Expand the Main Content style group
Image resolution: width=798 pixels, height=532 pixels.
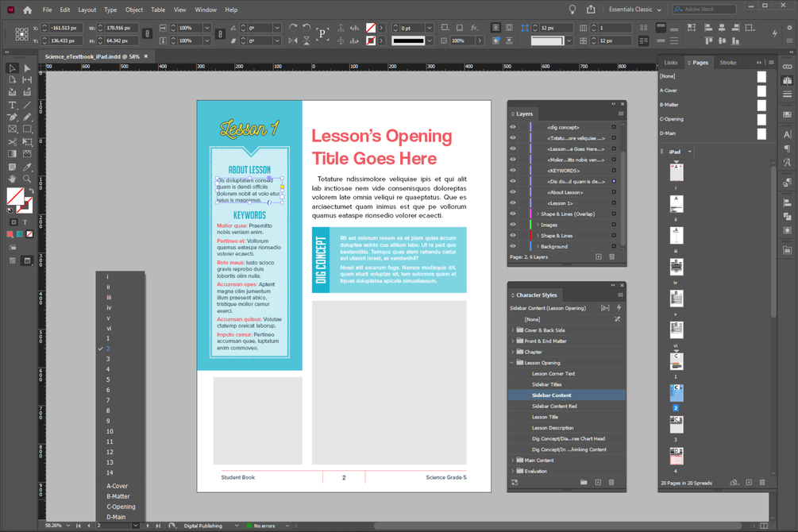(512, 461)
